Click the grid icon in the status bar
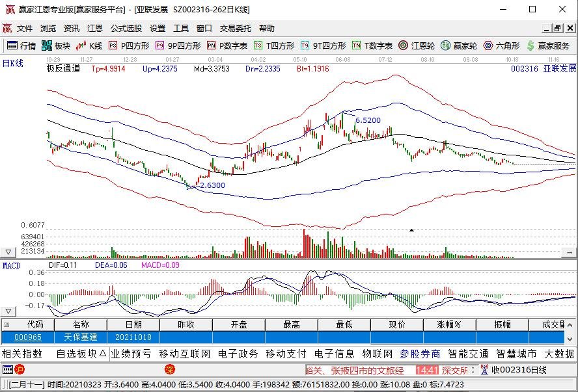Viewport: 578px width, 392px height. 7,369
